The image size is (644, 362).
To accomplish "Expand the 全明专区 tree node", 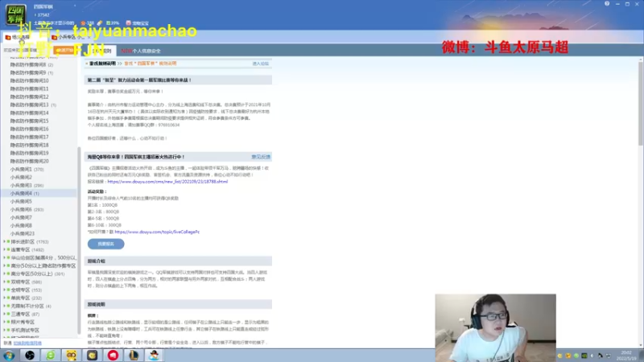I will (x=5, y=290).
